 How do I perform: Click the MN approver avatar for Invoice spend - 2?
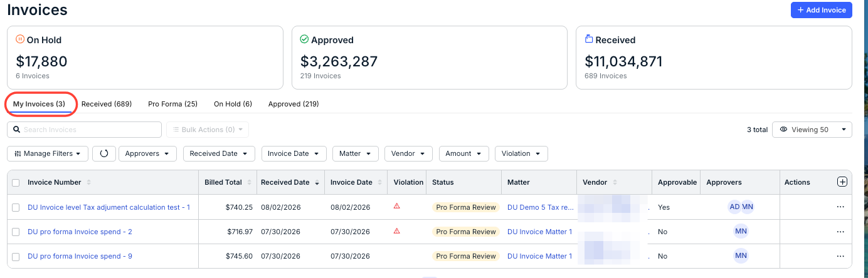coord(741,232)
